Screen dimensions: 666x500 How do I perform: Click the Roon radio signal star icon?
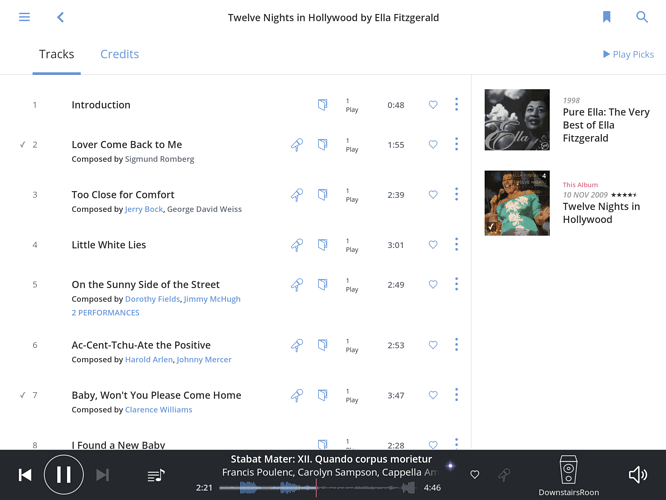pyautogui.click(x=450, y=466)
